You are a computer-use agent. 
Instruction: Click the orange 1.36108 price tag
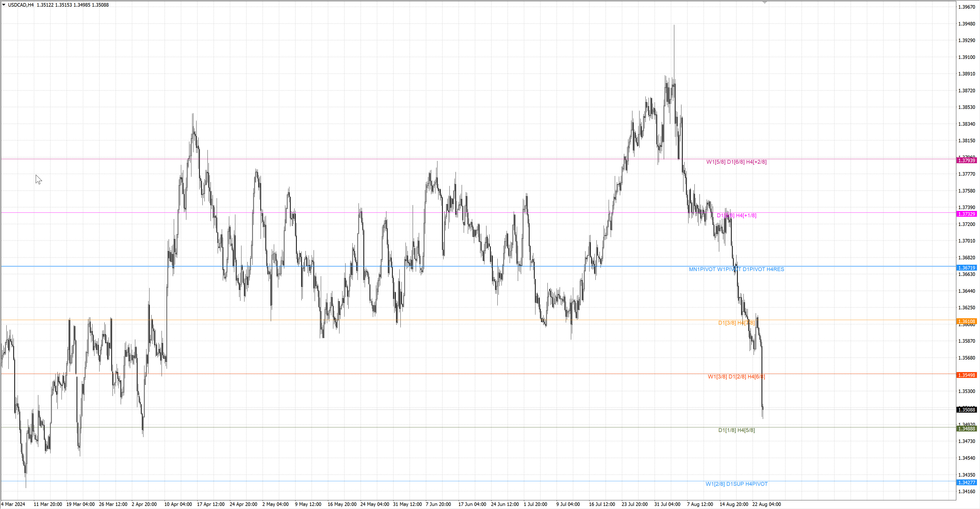966,321
